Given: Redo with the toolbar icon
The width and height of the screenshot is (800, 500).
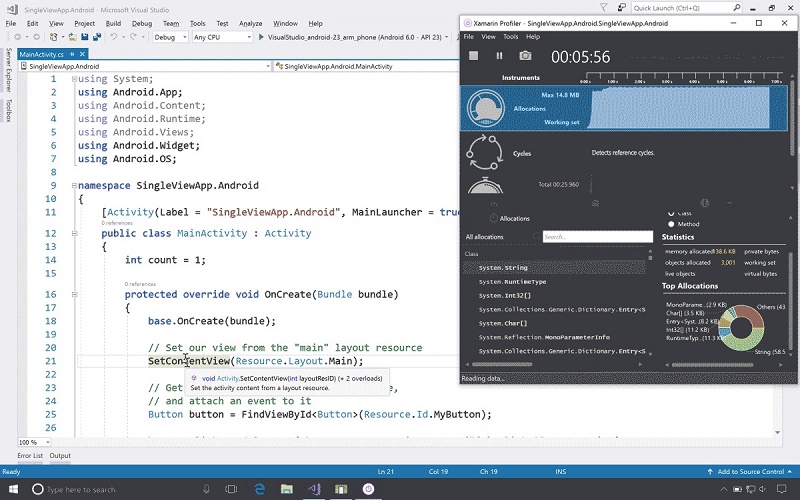Looking at the screenshot, I should click(x=133, y=37).
